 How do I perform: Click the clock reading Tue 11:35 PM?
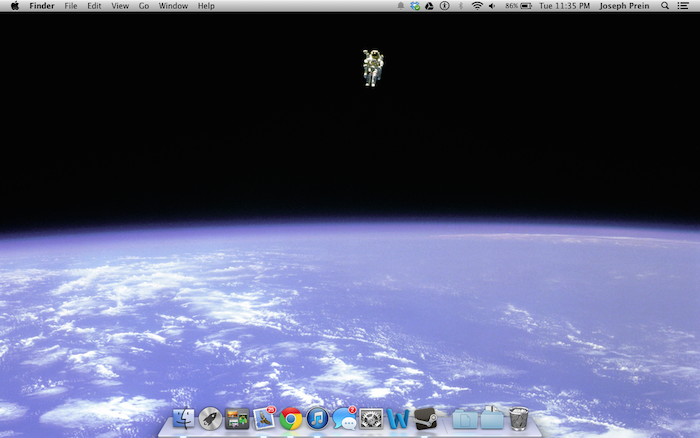point(564,6)
